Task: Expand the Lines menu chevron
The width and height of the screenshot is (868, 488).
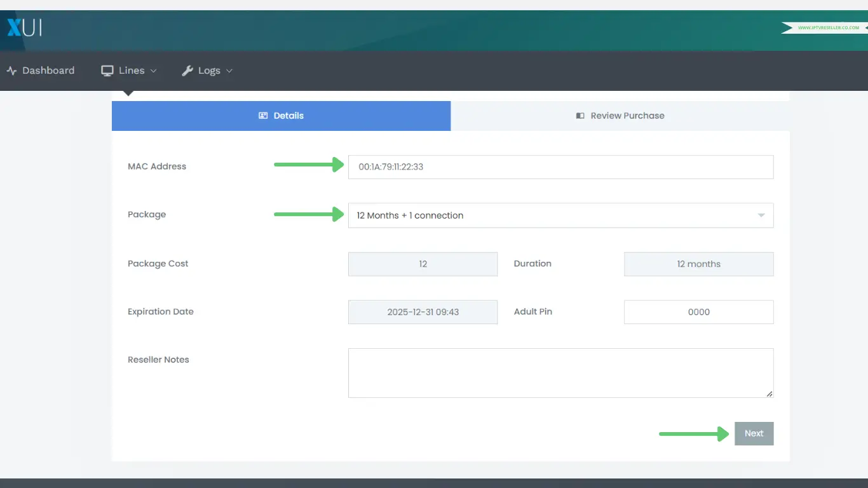Action: coord(153,71)
